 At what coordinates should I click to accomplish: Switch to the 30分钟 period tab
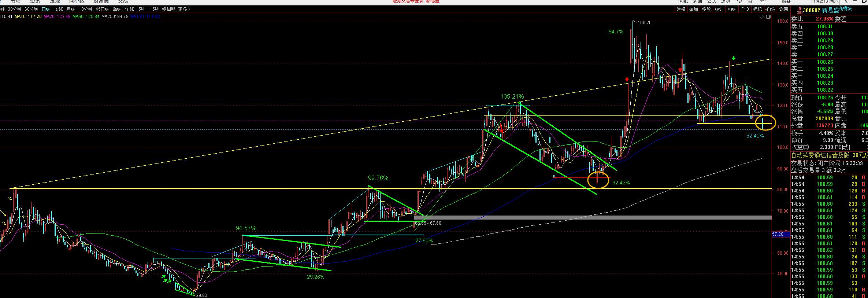15,9
